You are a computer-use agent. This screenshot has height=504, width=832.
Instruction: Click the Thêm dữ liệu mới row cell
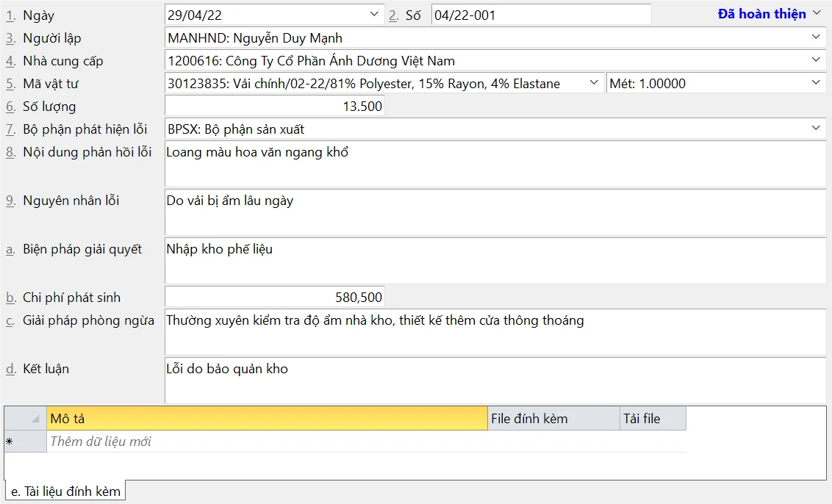[267, 442]
